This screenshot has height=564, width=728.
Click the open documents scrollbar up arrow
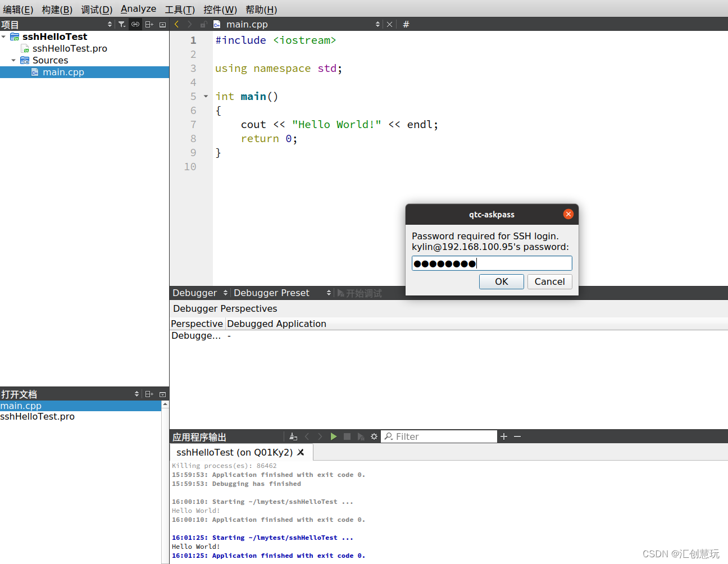pos(165,404)
